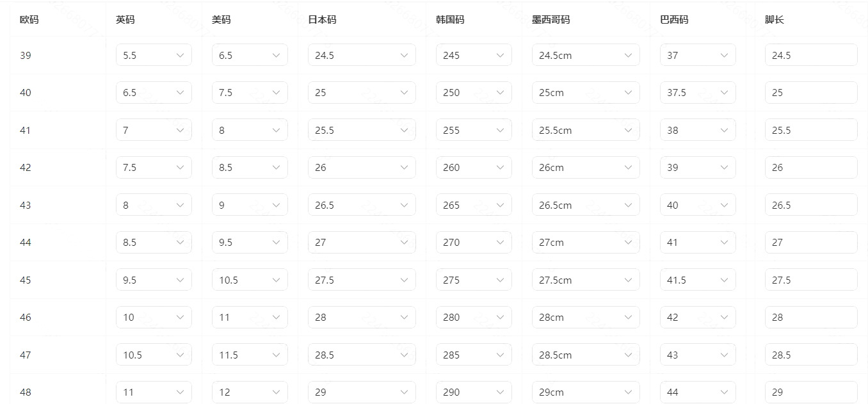Select the foot length field showing 29
The image size is (868, 404).
811,392
